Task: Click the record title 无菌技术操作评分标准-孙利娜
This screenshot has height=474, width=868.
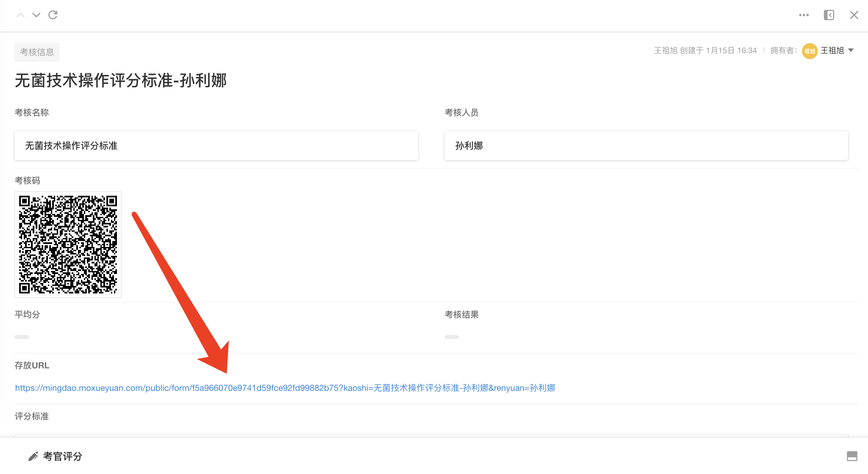Action: point(121,81)
